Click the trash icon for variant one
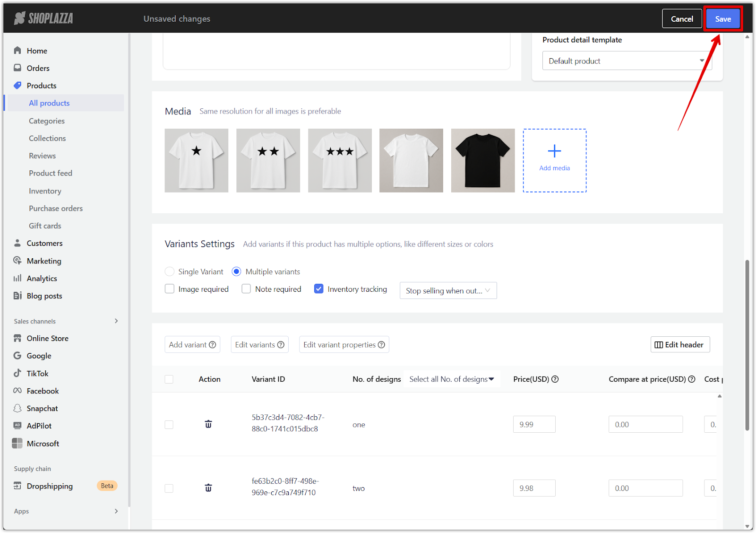This screenshot has width=756, height=533. 208,424
